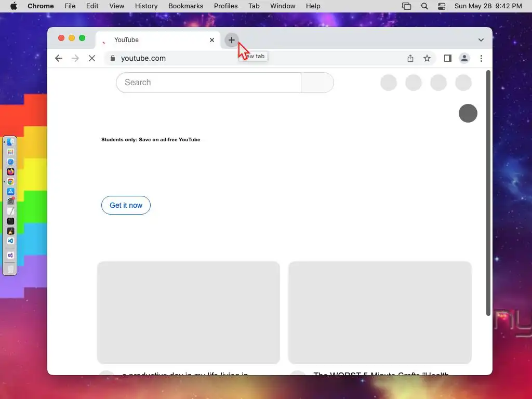
Task: Click 'Students only: Save on ad-free YouTube' text
Action: point(151,139)
